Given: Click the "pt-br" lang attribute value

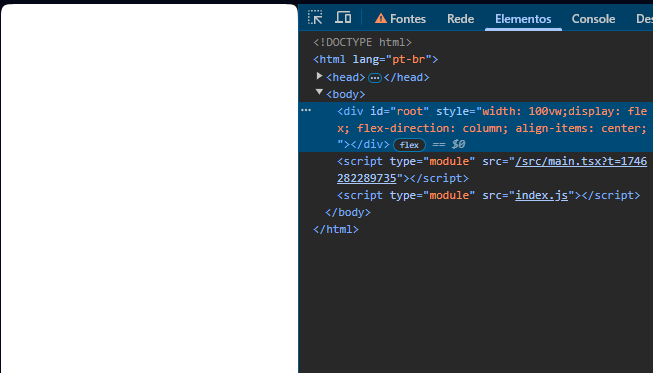Looking at the screenshot, I should coord(409,60).
